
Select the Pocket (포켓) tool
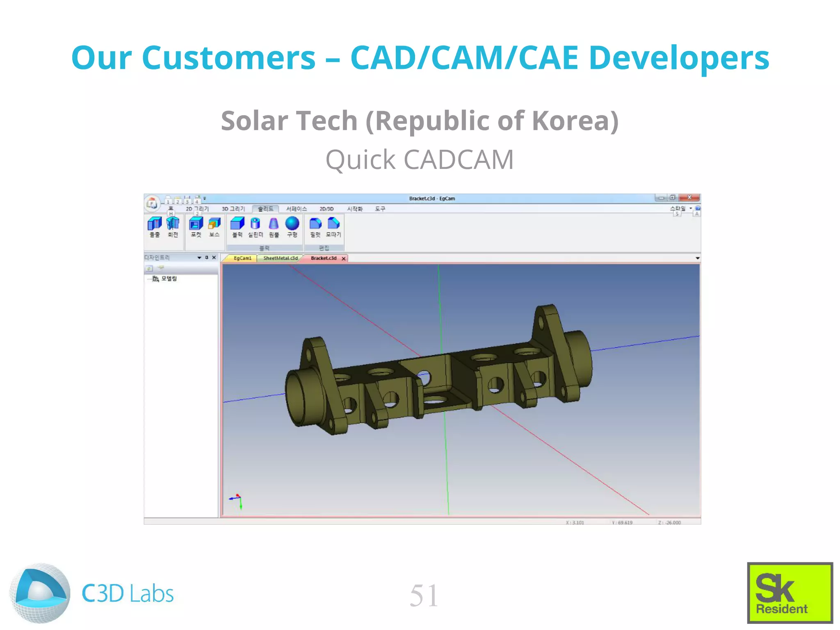click(196, 227)
